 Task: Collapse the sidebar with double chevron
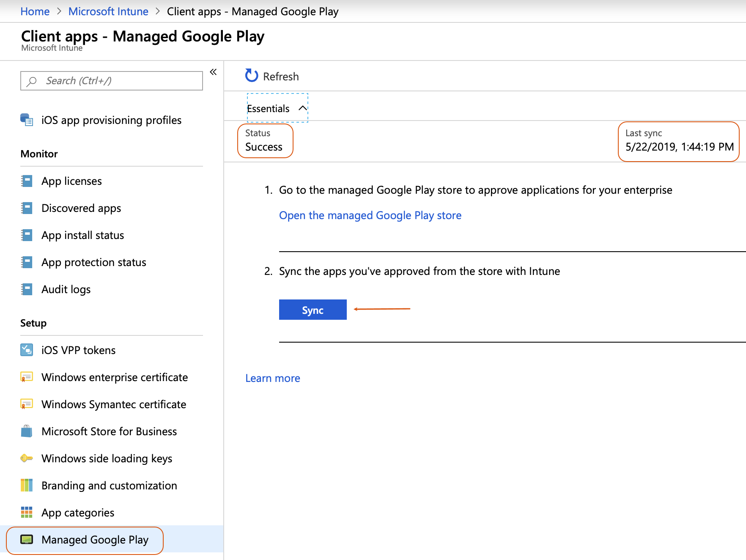click(x=213, y=72)
